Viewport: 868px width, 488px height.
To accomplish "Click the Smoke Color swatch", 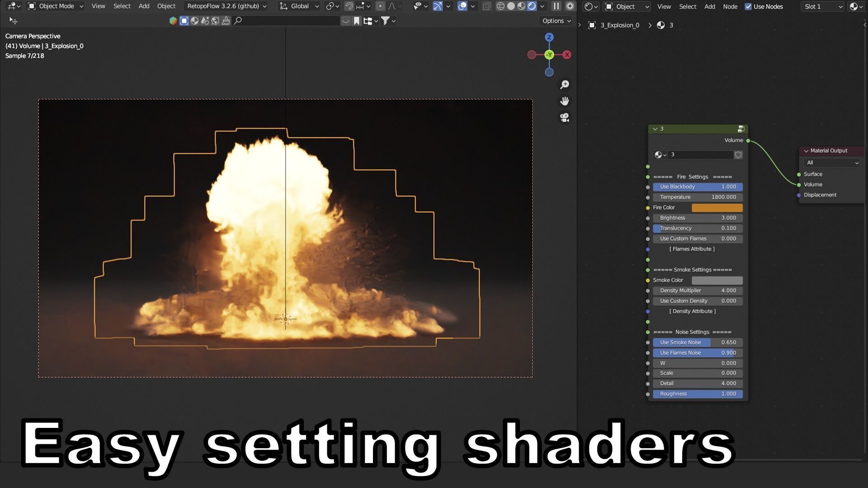I will (x=717, y=281).
